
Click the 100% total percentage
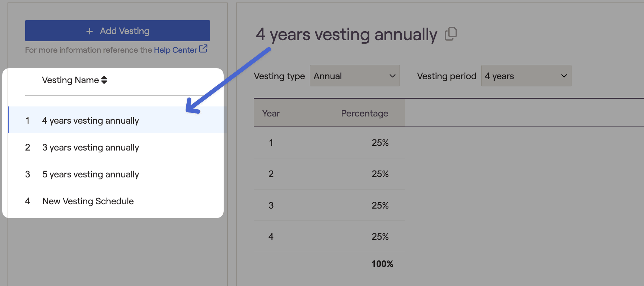pos(382,264)
